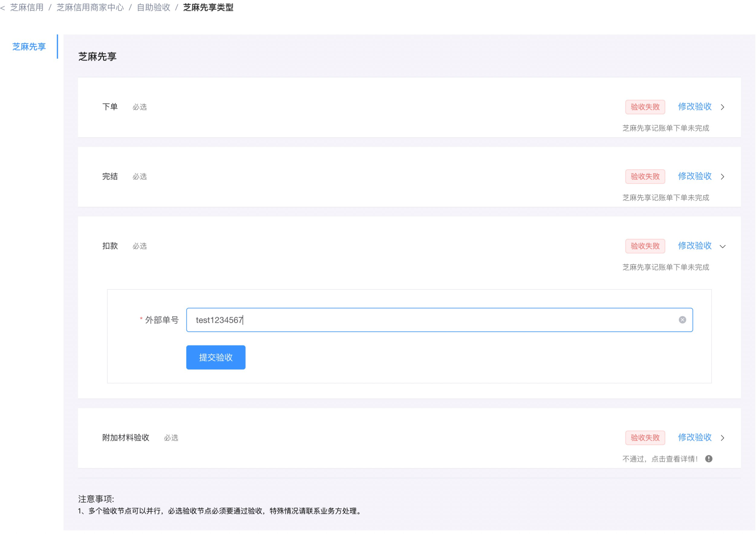
Task: Focus the 外部单号 input field
Action: pos(439,320)
